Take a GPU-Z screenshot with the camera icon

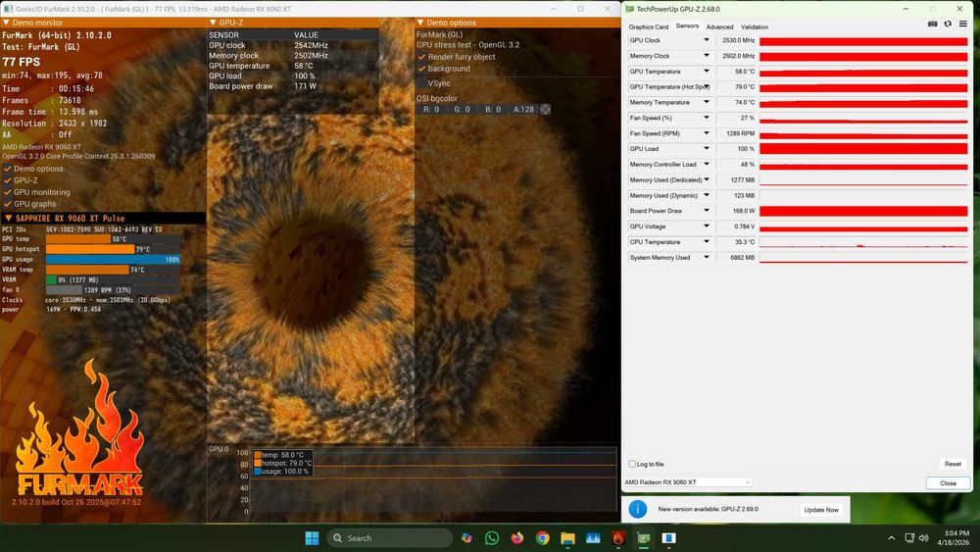pos(932,24)
